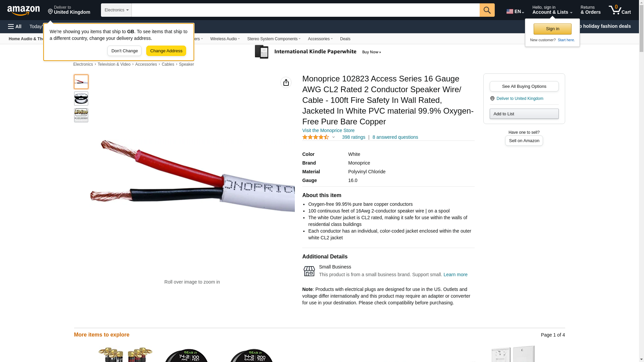Image resolution: width=644 pixels, height=362 pixels.
Task: Click the Amazon logo
Action: tap(23, 10)
